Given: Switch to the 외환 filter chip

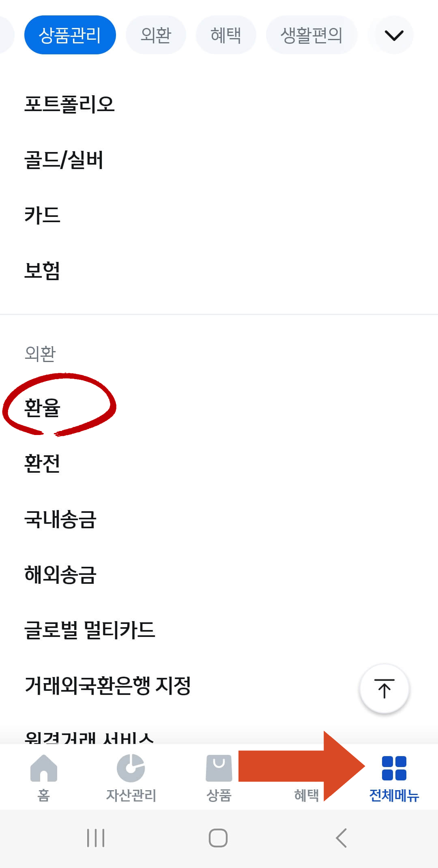Looking at the screenshot, I should (155, 35).
